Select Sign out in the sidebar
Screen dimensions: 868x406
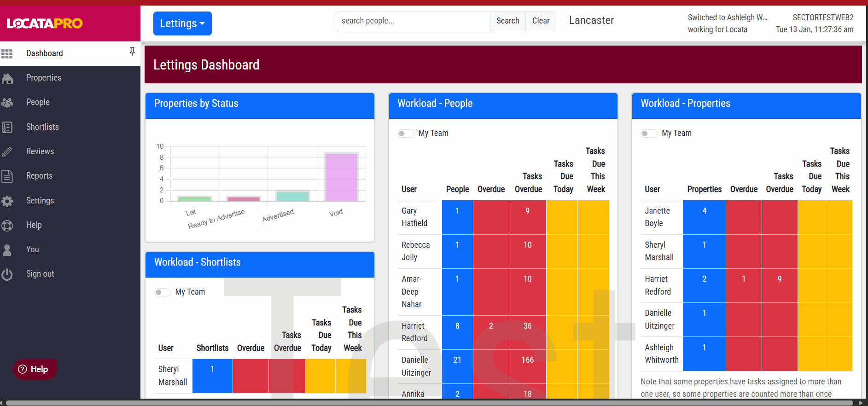coord(70,274)
